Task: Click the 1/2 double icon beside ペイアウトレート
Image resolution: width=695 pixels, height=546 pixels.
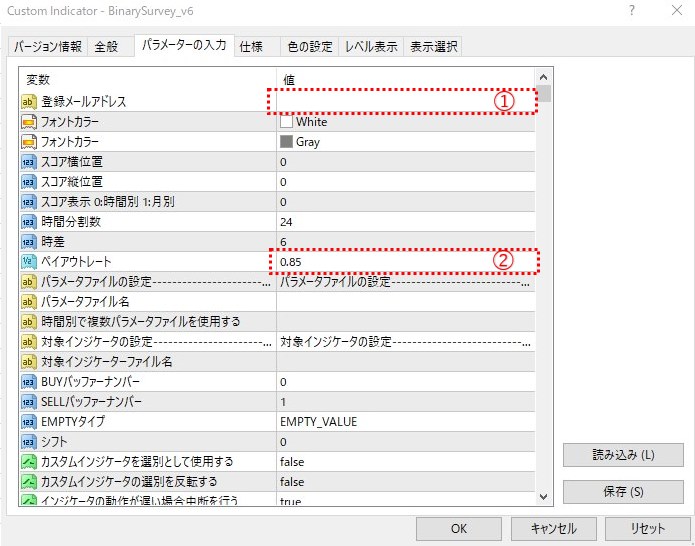Action: [x=29, y=262]
